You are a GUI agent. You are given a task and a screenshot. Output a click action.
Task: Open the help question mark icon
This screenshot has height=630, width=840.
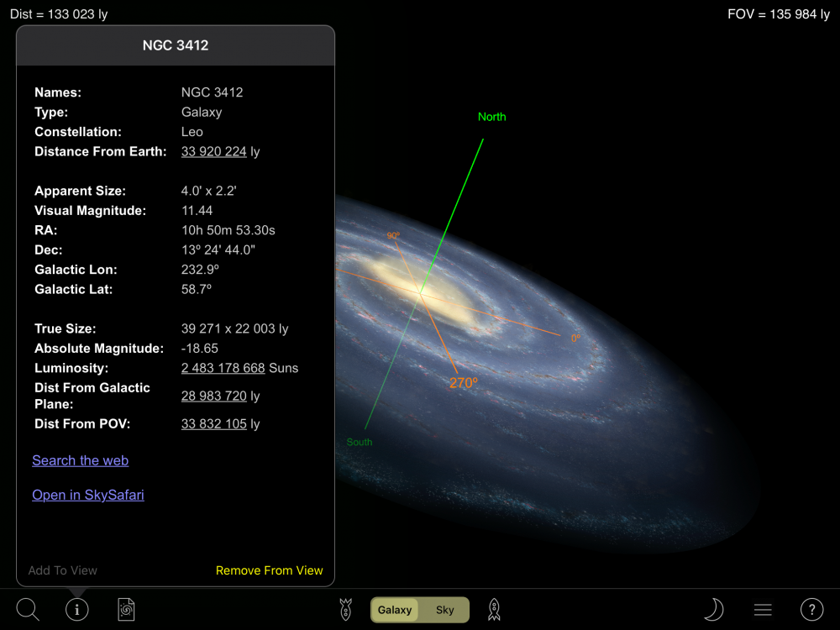(812, 610)
